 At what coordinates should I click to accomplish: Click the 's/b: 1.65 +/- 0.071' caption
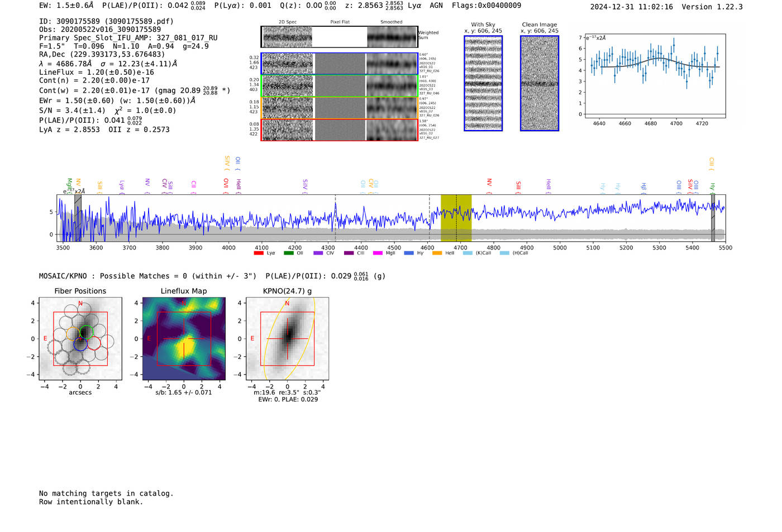(x=184, y=392)
